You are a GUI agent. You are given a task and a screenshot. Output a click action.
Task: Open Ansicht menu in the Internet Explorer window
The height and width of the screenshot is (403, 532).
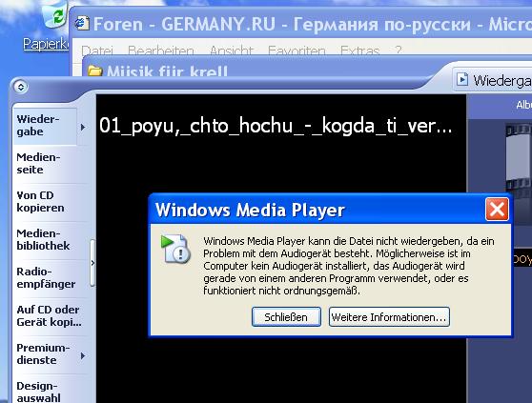click(232, 50)
